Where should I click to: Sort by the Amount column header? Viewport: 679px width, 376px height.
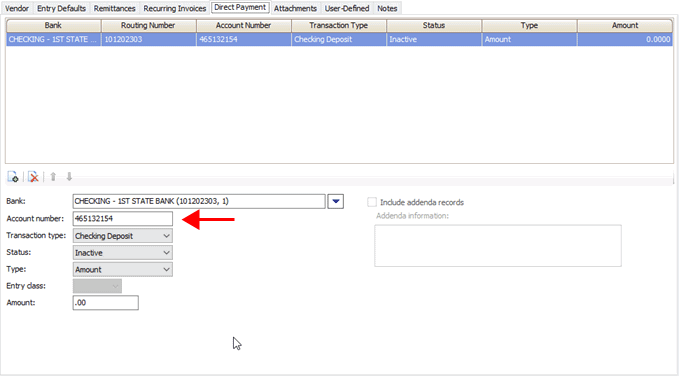(x=625, y=26)
